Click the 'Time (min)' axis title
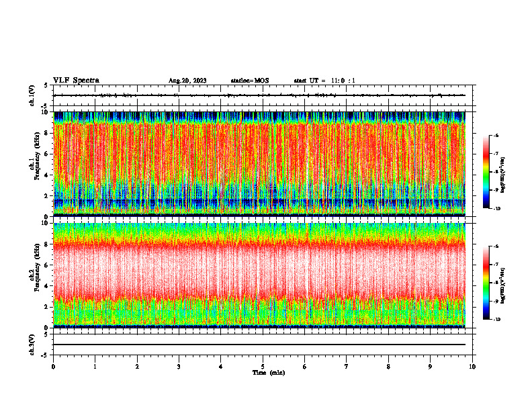Viewport: 532px width, 411px height. point(269,373)
